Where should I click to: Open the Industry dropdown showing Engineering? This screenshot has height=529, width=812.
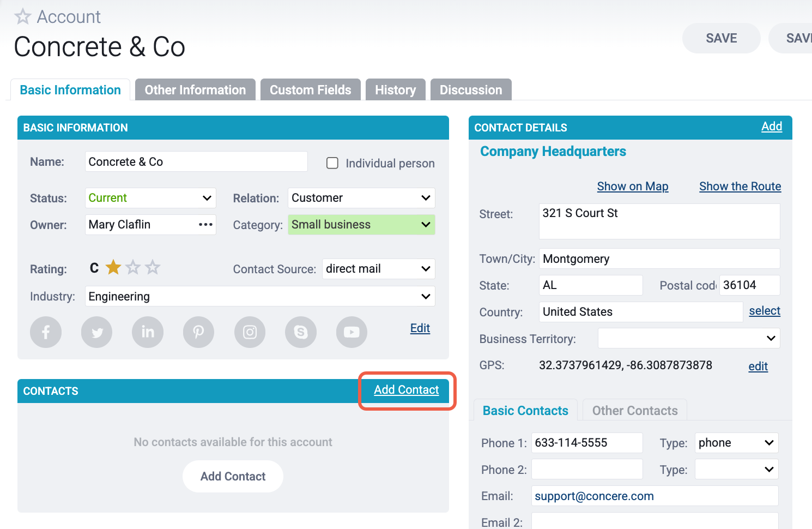(259, 296)
